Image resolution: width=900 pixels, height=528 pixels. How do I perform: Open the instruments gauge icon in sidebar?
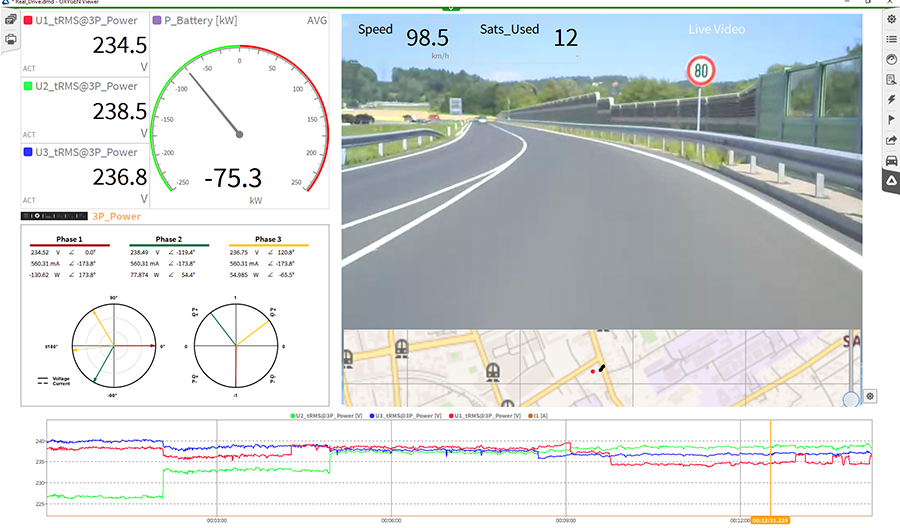point(891,59)
